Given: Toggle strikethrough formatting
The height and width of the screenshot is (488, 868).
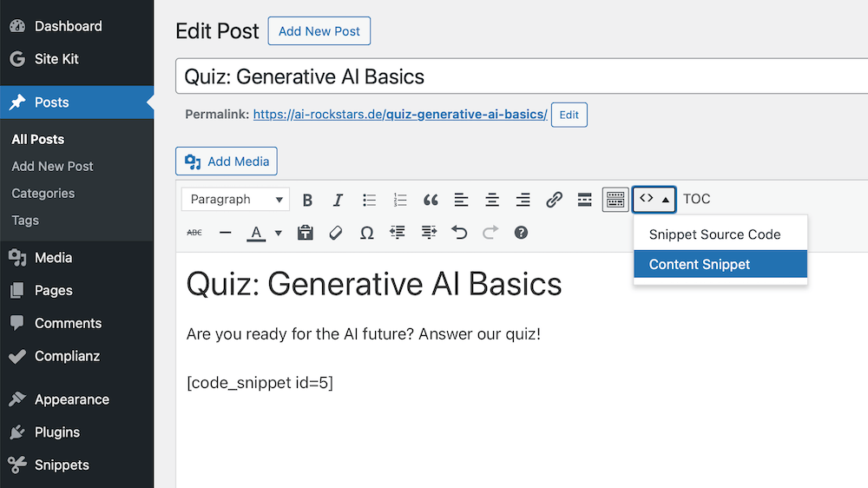Looking at the screenshot, I should tap(194, 233).
